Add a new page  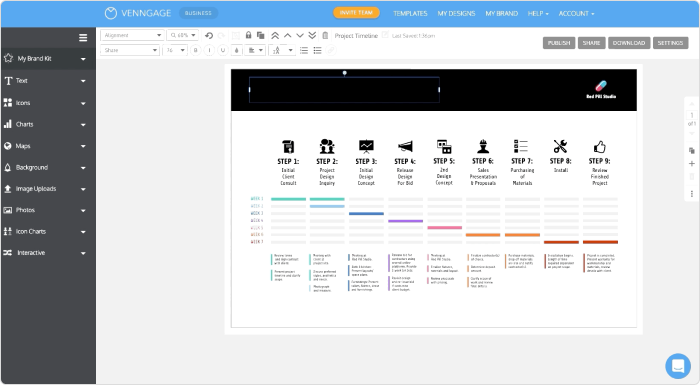692,163
